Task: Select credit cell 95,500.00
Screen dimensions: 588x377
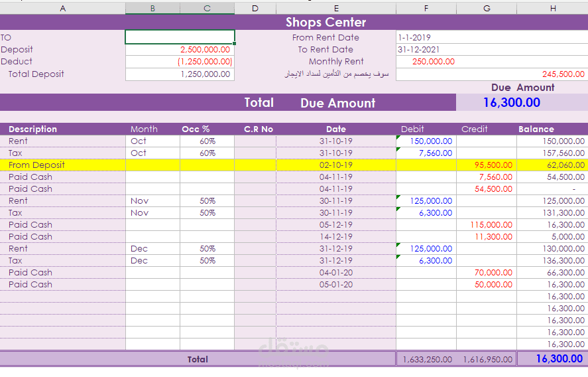Action: click(x=487, y=165)
